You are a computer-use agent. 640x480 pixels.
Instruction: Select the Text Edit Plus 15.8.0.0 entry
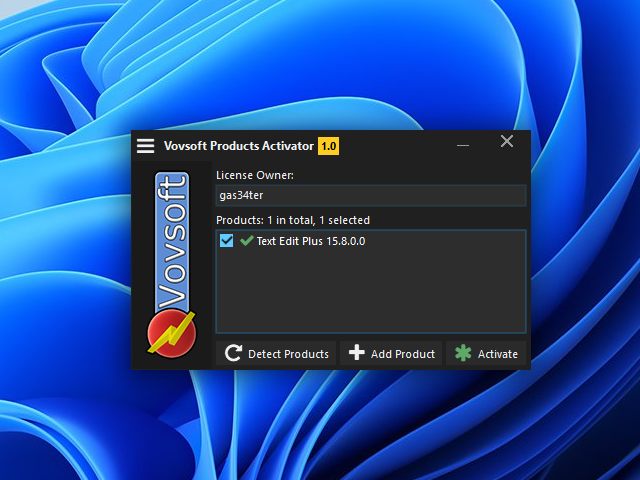tap(310, 241)
